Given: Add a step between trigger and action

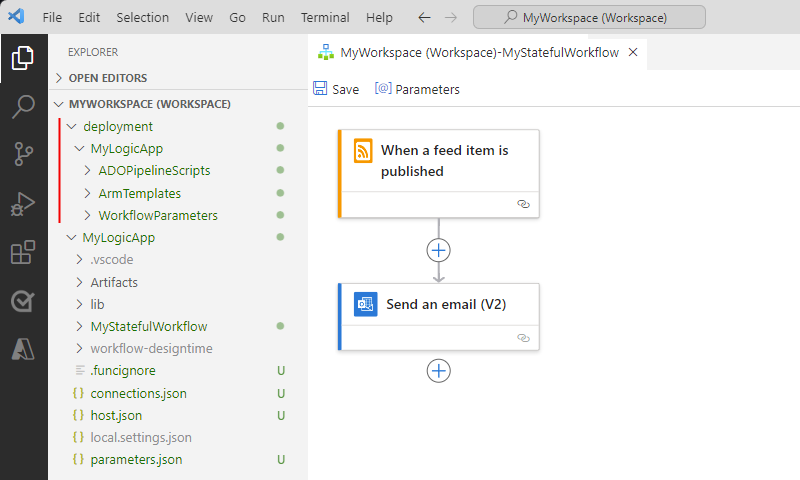Looking at the screenshot, I should [438, 250].
